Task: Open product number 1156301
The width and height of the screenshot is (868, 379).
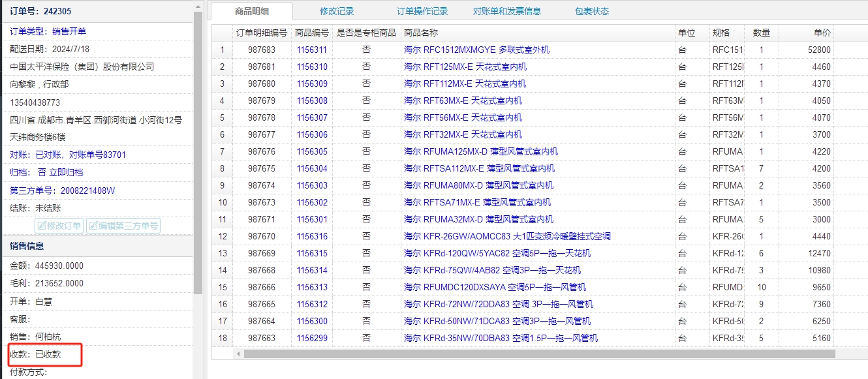Action: point(312,219)
